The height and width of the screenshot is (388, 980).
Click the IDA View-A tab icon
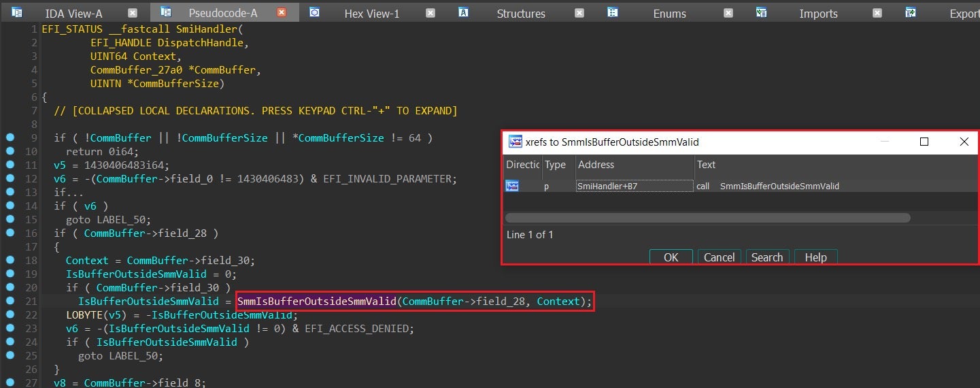coord(17,12)
